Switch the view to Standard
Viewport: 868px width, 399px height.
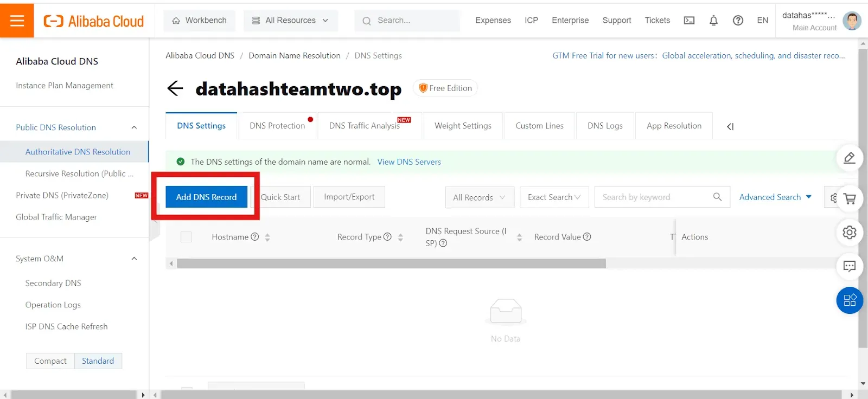[98, 361]
